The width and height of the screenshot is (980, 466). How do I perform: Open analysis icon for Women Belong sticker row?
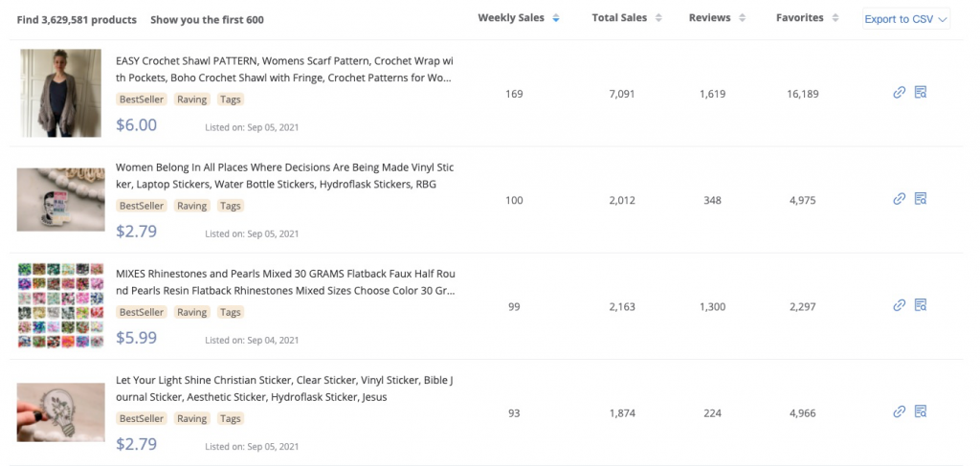[x=920, y=199]
